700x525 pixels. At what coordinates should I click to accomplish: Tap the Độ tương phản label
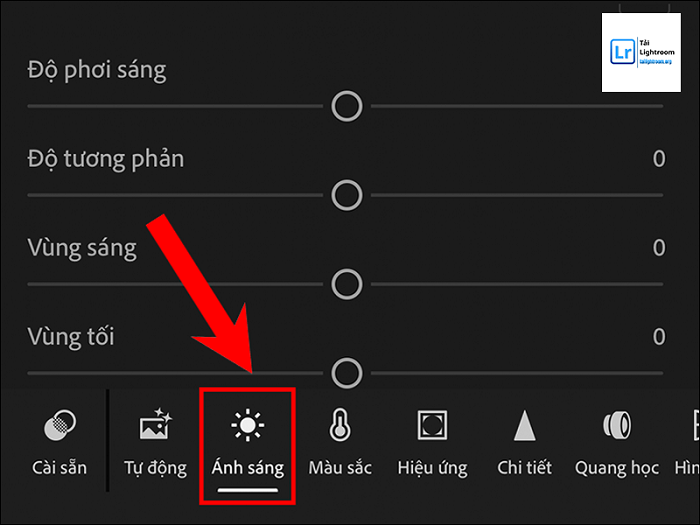(x=106, y=158)
